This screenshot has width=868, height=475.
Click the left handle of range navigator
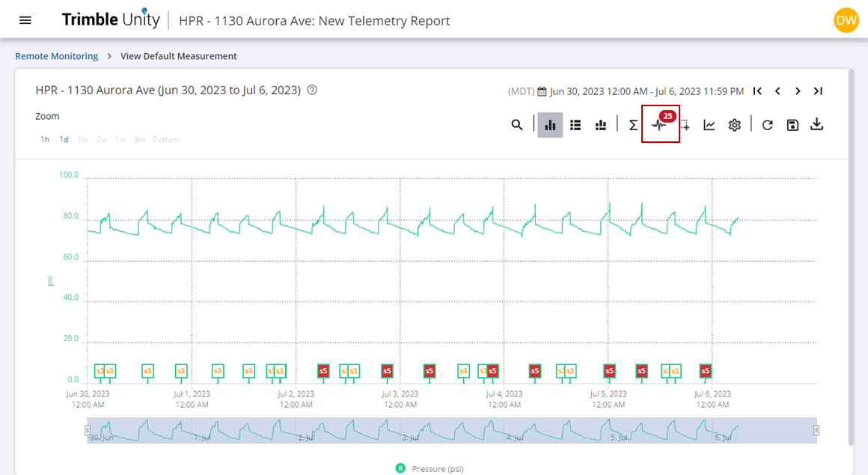point(88,430)
